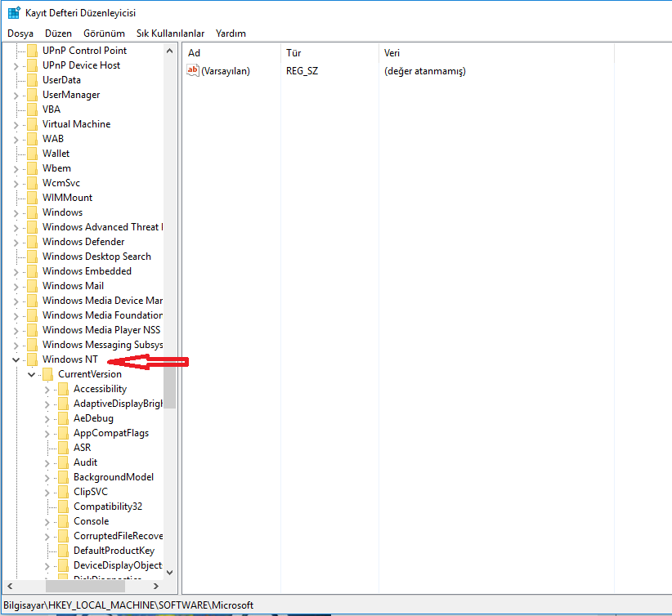
Task: Click the Accessibility folder icon
Action: tap(63, 389)
